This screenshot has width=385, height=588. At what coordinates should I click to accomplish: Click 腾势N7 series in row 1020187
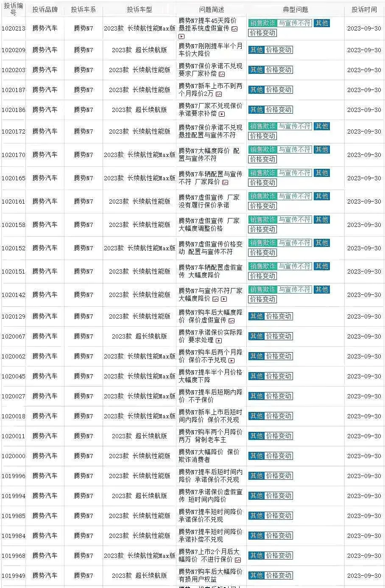point(84,90)
